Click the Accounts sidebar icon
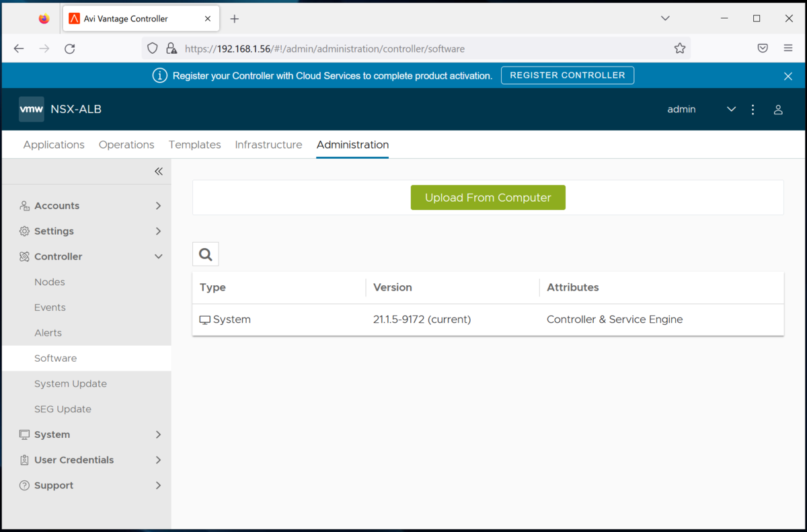Screen dimensions: 807x532 point(24,206)
